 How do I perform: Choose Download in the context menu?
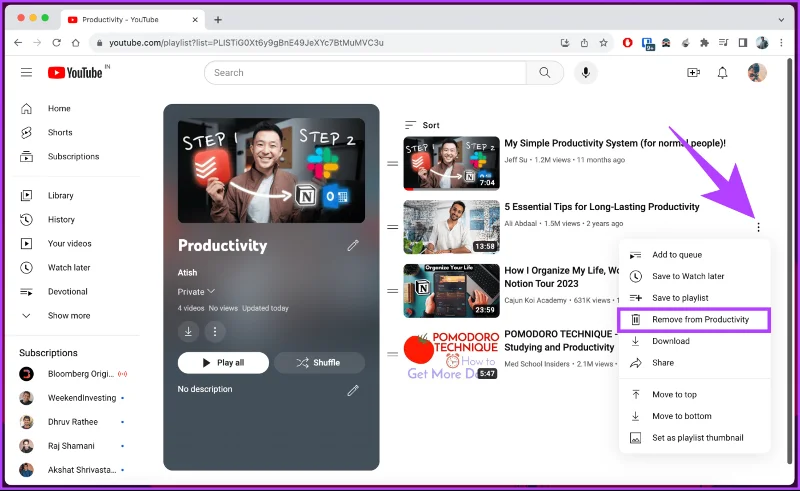pos(694,341)
